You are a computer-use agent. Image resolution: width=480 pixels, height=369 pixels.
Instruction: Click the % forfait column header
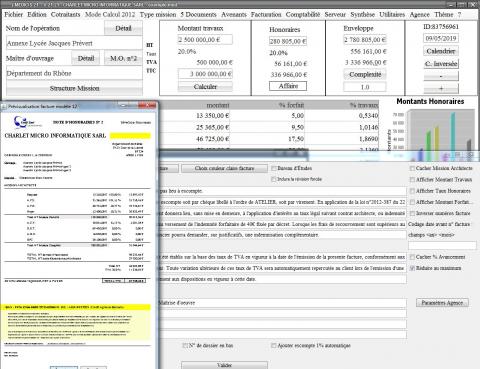point(291,105)
